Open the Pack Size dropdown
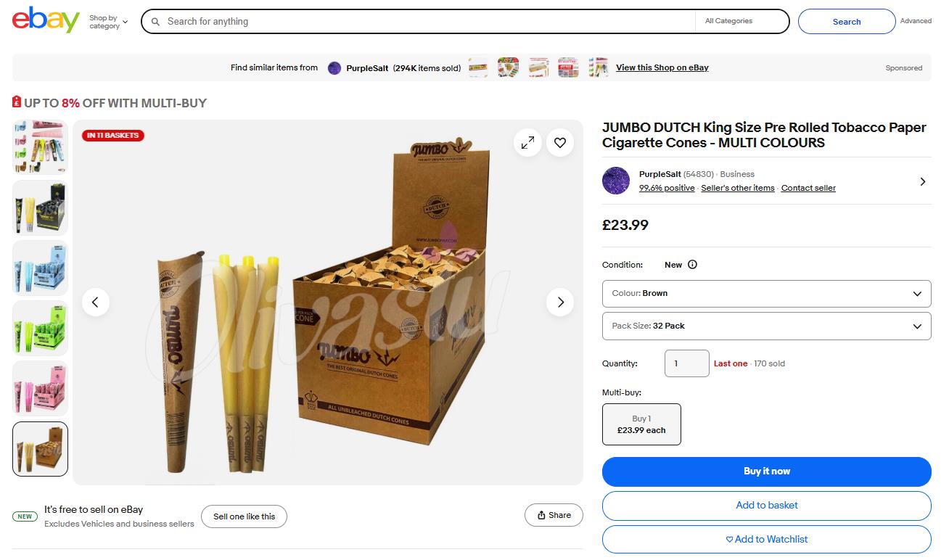 [766, 326]
